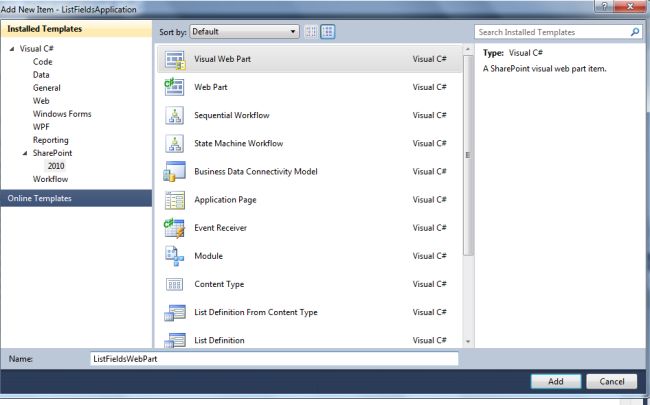Close the Add New Item dialog
Viewport: 650px width, 405px height.
[x=630, y=6]
